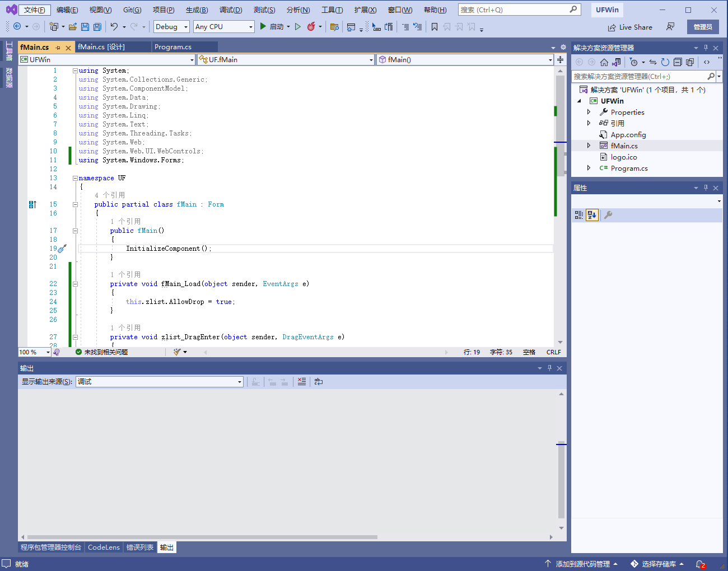
Task: Start debugging with the green 启动 button
Action: click(x=273, y=26)
